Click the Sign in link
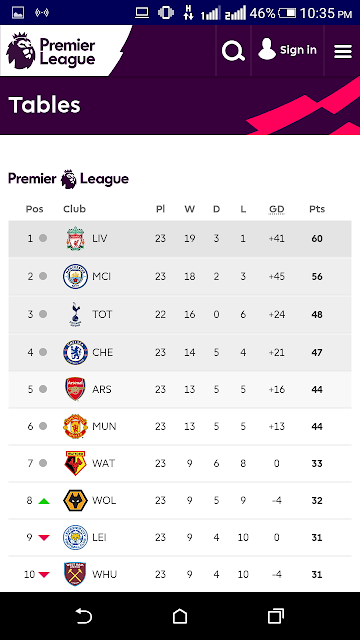The width and height of the screenshot is (360, 640). (x=287, y=50)
